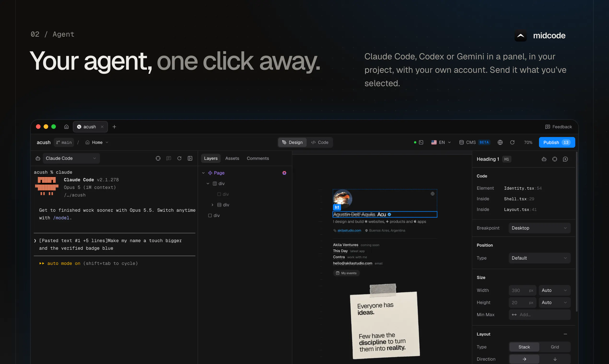Open the EN language dropdown
Viewport: 609px width, 364px height.
click(x=441, y=142)
